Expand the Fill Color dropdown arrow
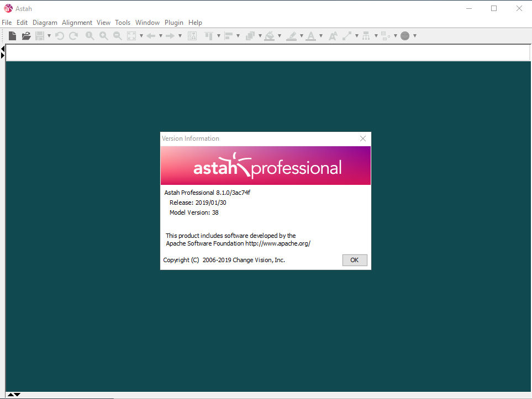532x399 pixels. click(280, 35)
